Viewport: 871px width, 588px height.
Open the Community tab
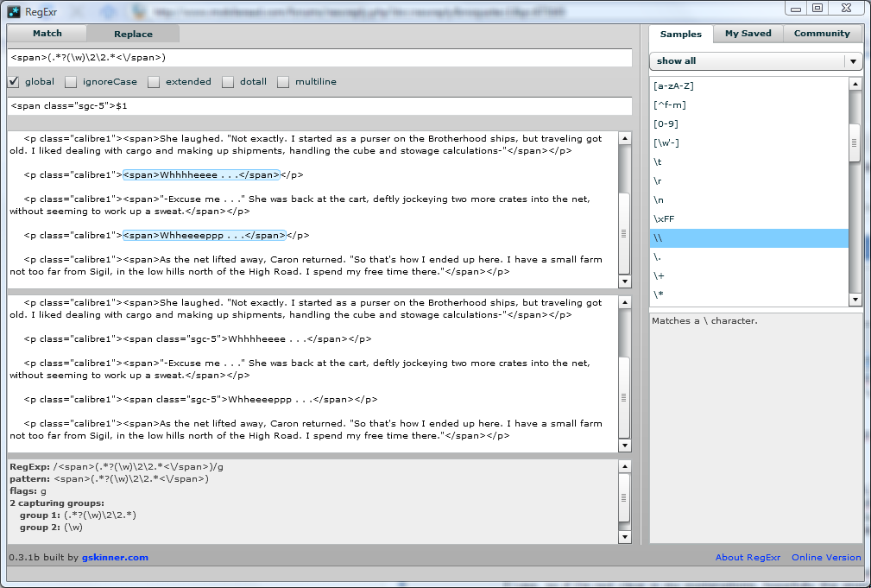[x=822, y=34]
